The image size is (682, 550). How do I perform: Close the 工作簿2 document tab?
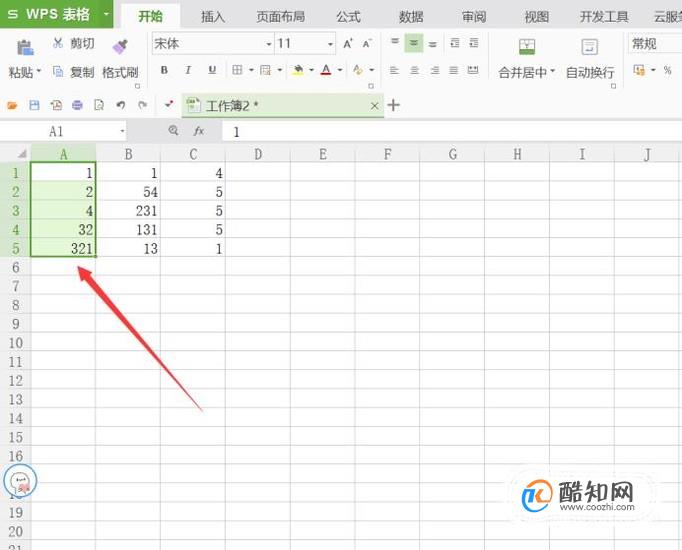(x=374, y=106)
